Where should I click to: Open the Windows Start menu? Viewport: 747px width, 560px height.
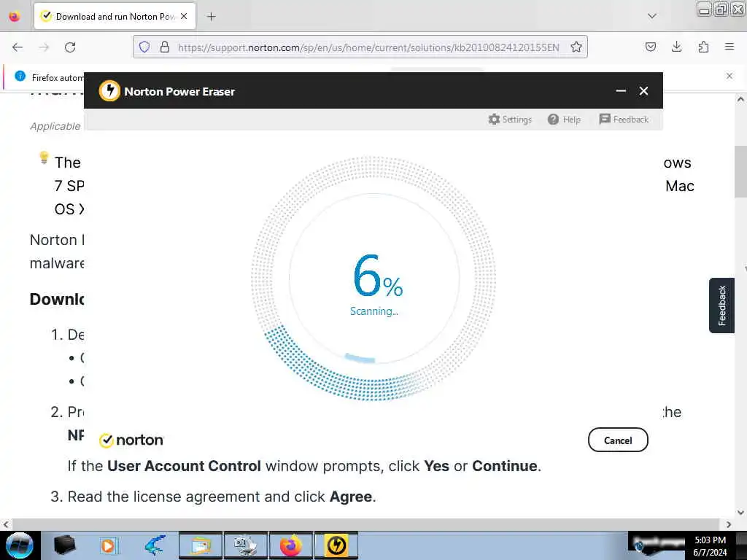(x=20, y=545)
